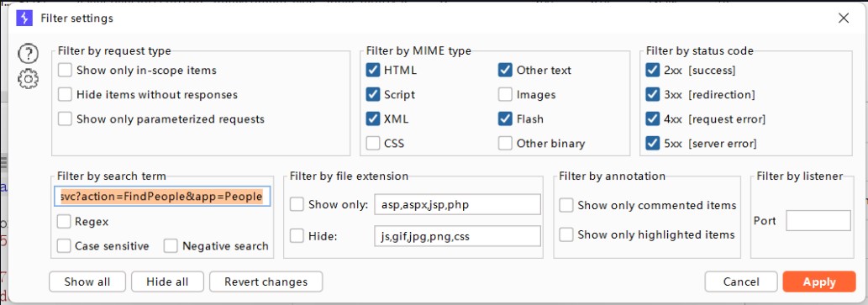This screenshot has width=868, height=305.
Task: Enable Show only parameterized requests
Action: (66, 119)
